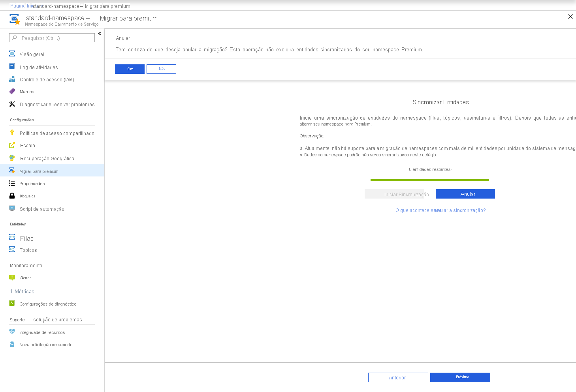Click the Propriedades list icon
This screenshot has width=576, height=392.
(12, 183)
